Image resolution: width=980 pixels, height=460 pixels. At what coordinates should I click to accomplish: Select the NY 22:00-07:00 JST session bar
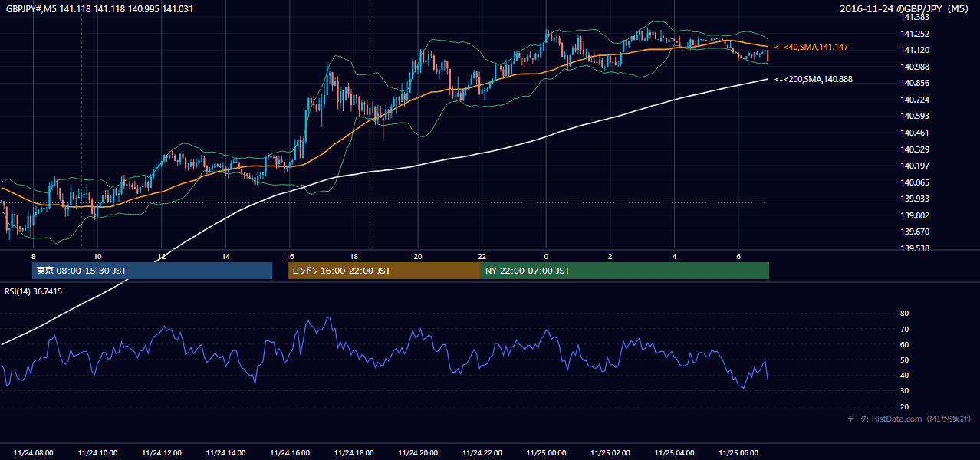[625, 271]
